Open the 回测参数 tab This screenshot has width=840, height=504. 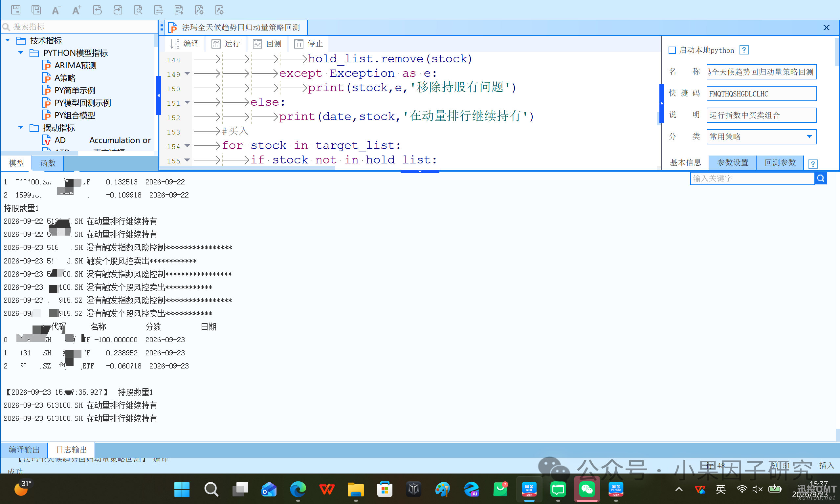(780, 163)
